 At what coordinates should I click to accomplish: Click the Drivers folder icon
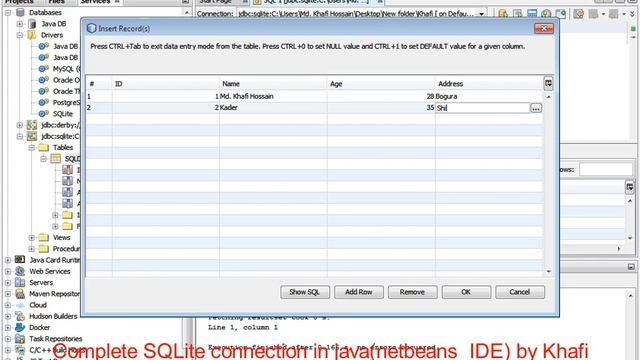pyautogui.click(x=32, y=35)
